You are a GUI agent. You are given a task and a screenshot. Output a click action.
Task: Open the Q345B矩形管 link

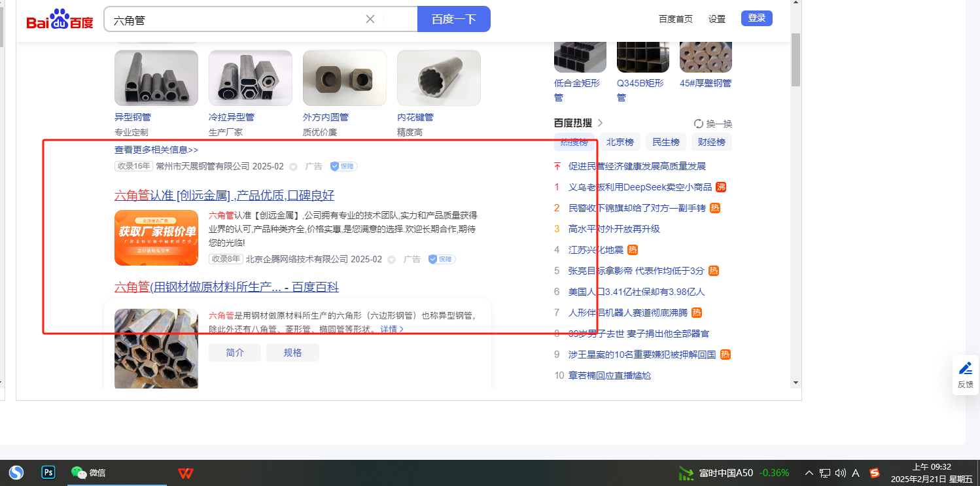[640, 90]
